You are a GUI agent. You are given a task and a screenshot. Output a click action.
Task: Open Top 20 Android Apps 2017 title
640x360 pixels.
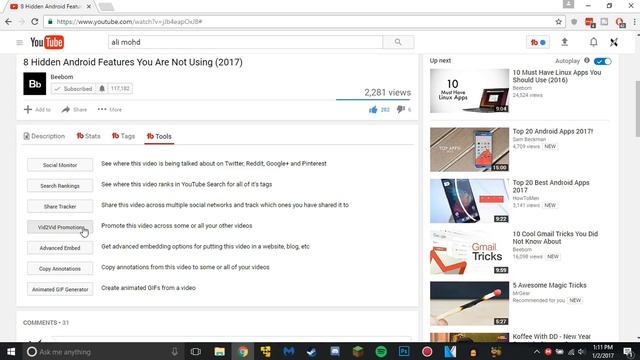coord(553,131)
